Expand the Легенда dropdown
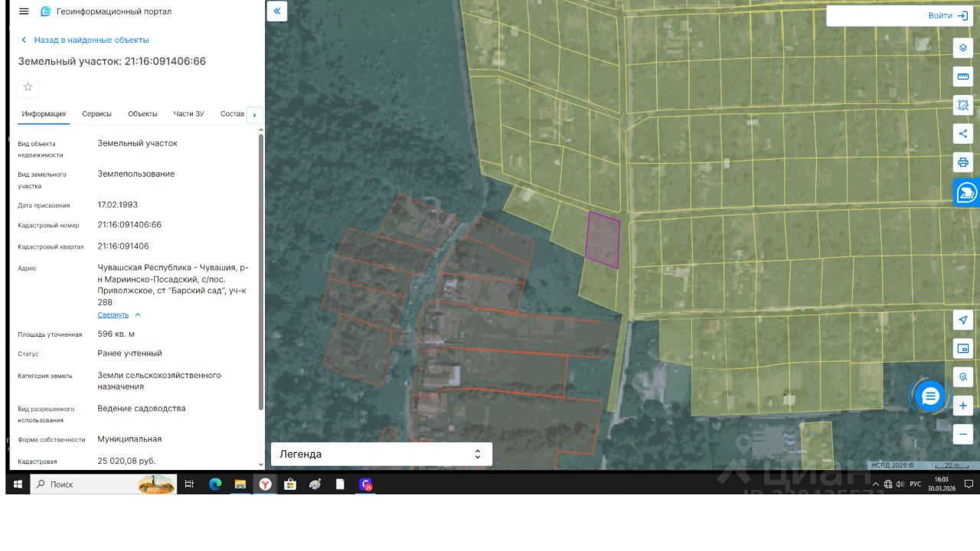This screenshot has width=980, height=551. tap(381, 454)
